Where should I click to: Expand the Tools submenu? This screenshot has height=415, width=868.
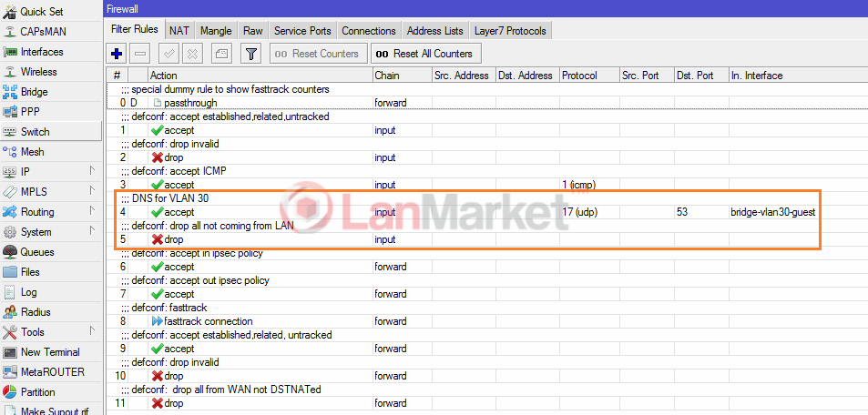pyautogui.click(x=51, y=332)
